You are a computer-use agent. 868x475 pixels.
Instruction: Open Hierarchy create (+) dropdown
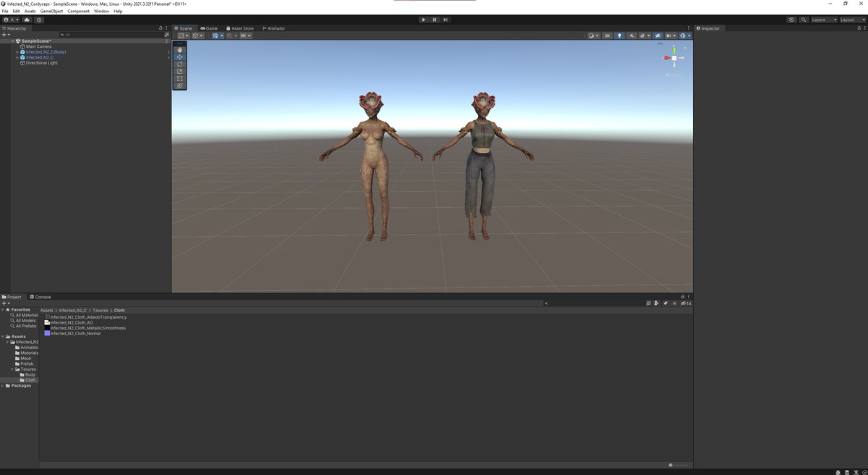6,35
